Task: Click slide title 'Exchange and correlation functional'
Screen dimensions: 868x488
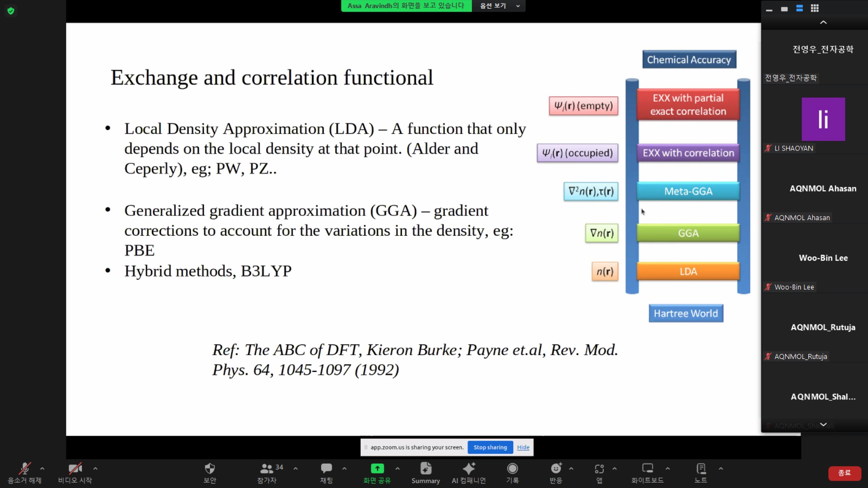Action: [272, 78]
